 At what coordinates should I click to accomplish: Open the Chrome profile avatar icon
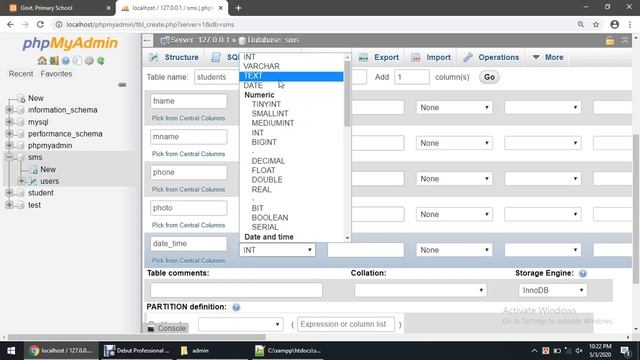615,24
